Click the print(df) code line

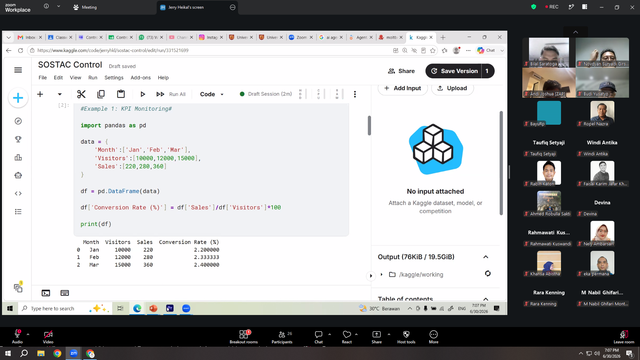pyautogui.click(x=96, y=224)
